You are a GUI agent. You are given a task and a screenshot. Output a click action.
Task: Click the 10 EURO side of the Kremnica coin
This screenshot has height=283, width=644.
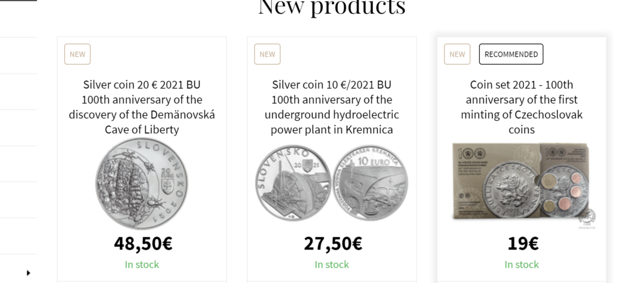tap(370, 184)
